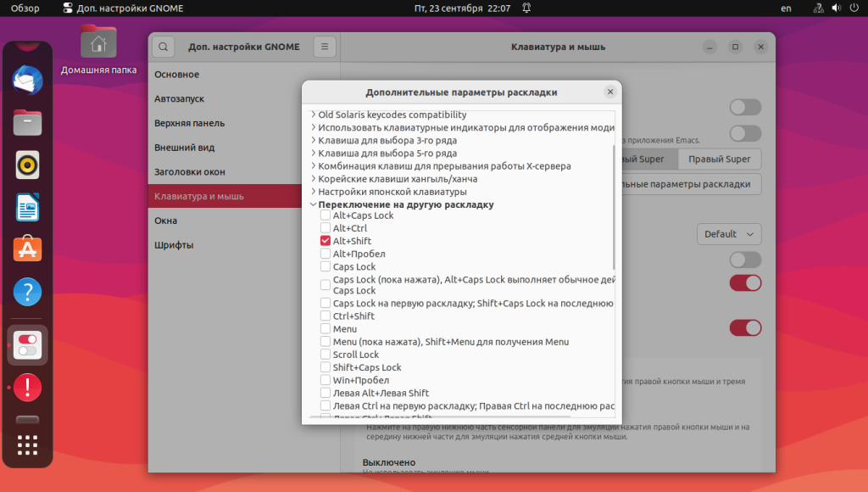The height and width of the screenshot is (492, 868).
Task: Uncheck the Alt+Shift layout switch option
Action: (x=325, y=241)
